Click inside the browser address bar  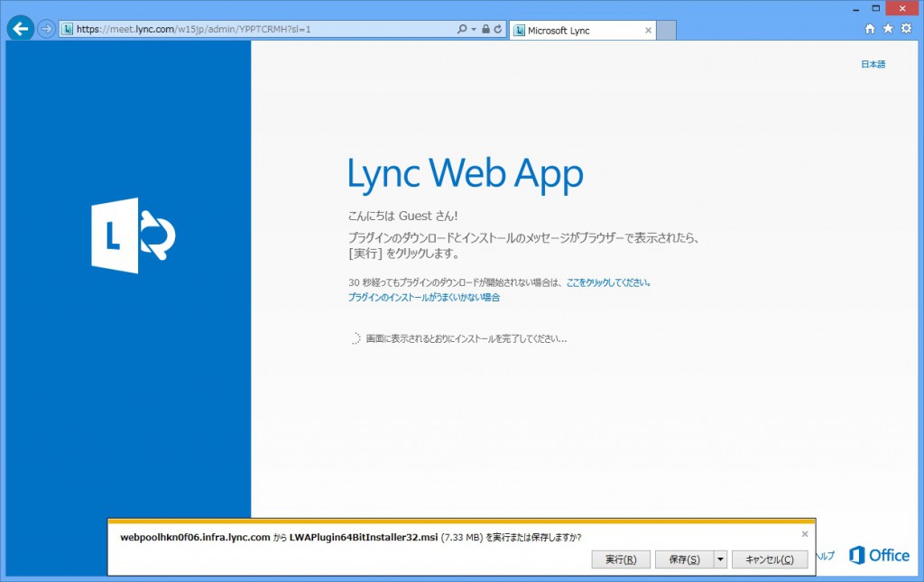(271, 28)
